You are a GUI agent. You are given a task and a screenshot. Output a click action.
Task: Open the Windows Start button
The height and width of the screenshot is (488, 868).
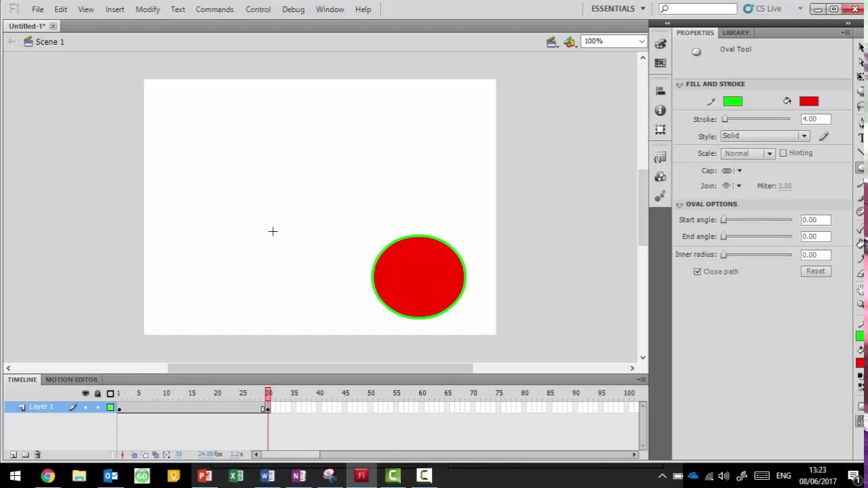[15, 476]
